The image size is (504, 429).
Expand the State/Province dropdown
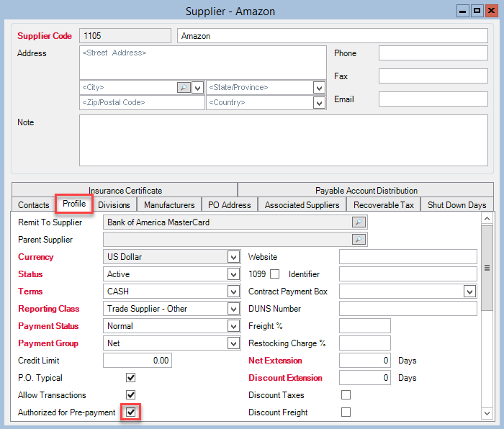[319, 87]
